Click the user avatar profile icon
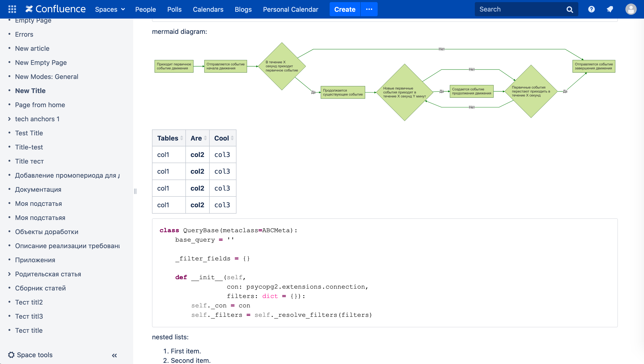The height and width of the screenshot is (364, 644). click(631, 9)
